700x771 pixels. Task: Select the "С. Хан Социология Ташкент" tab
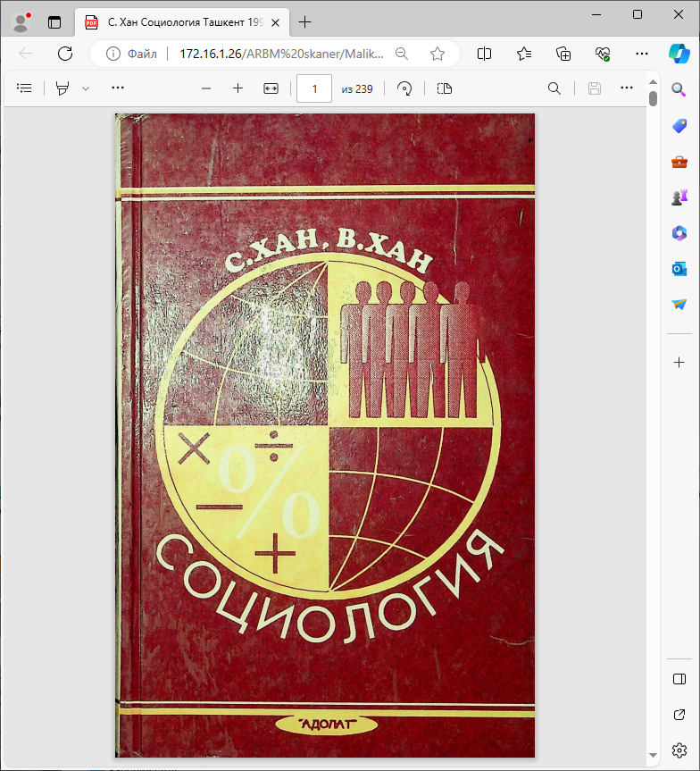[182, 22]
